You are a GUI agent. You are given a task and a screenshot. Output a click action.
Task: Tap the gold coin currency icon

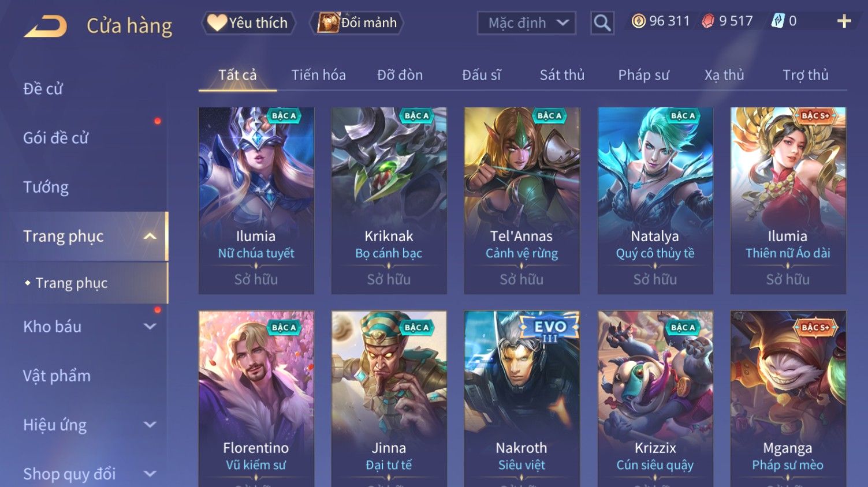638,21
